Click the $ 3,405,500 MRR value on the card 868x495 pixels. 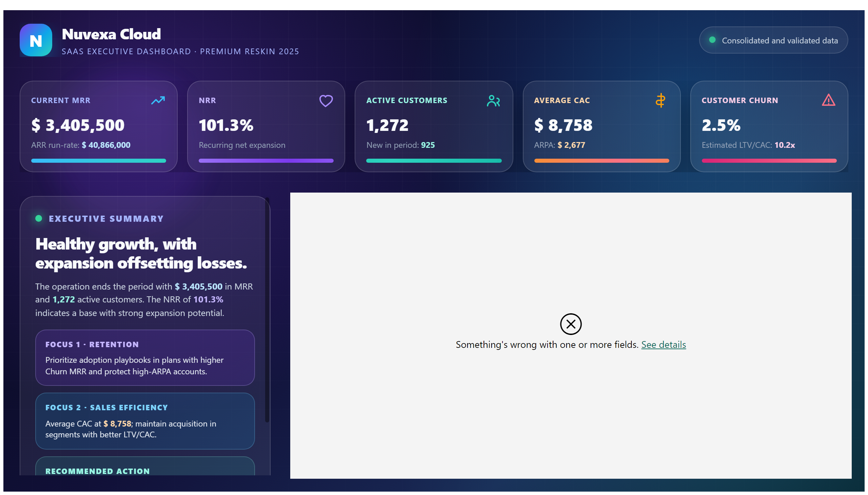(78, 125)
